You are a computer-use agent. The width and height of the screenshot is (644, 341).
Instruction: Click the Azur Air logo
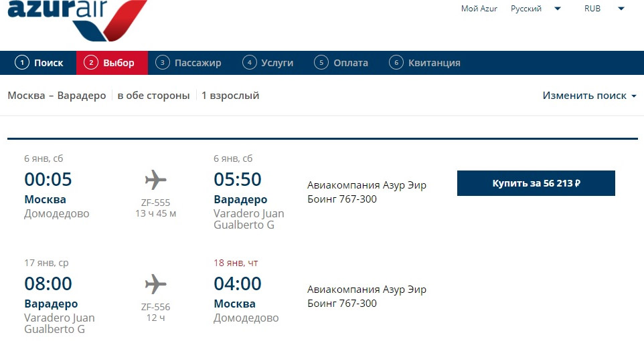(77, 19)
